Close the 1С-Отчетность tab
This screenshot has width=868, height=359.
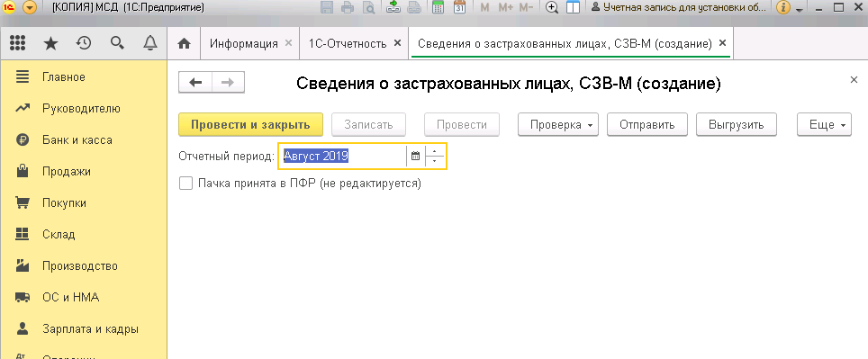(397, 43)
